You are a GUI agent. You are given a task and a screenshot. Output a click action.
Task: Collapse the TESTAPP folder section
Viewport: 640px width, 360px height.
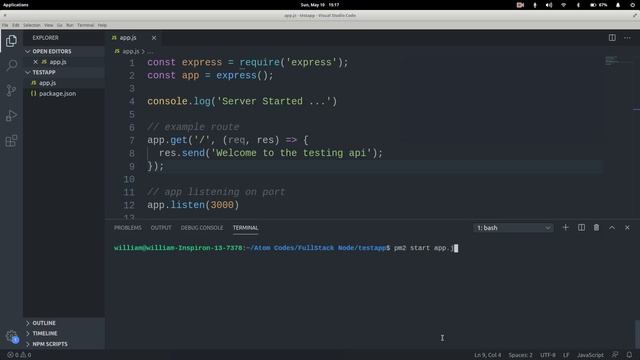point(64,72)
